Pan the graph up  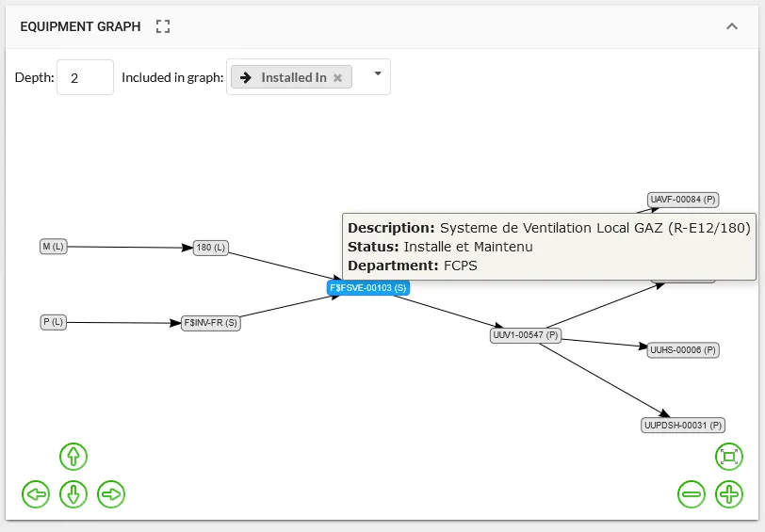(x=73, y=457)
